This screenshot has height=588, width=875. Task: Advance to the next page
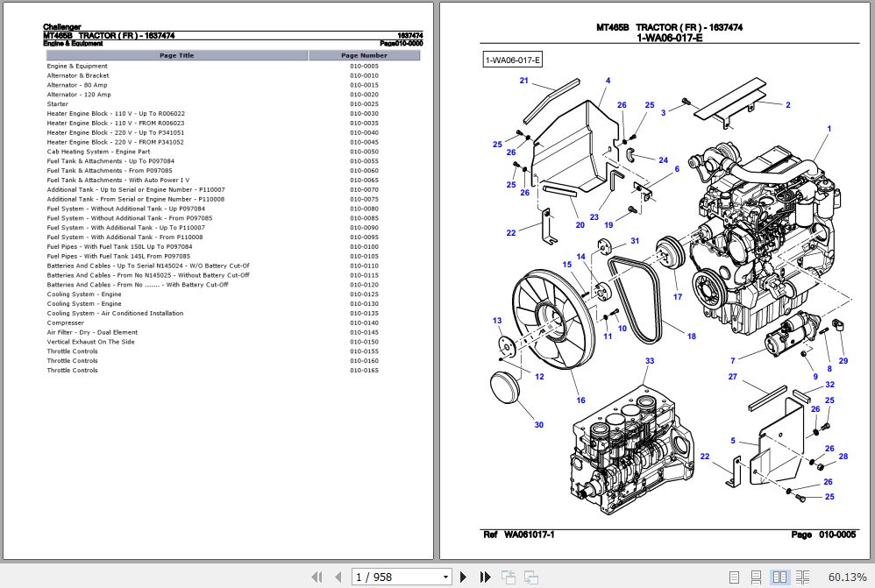click(x=464, y=577)
